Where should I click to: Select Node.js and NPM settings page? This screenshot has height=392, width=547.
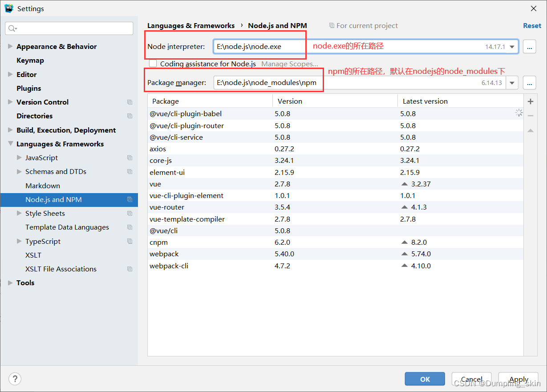pos(69,200)
